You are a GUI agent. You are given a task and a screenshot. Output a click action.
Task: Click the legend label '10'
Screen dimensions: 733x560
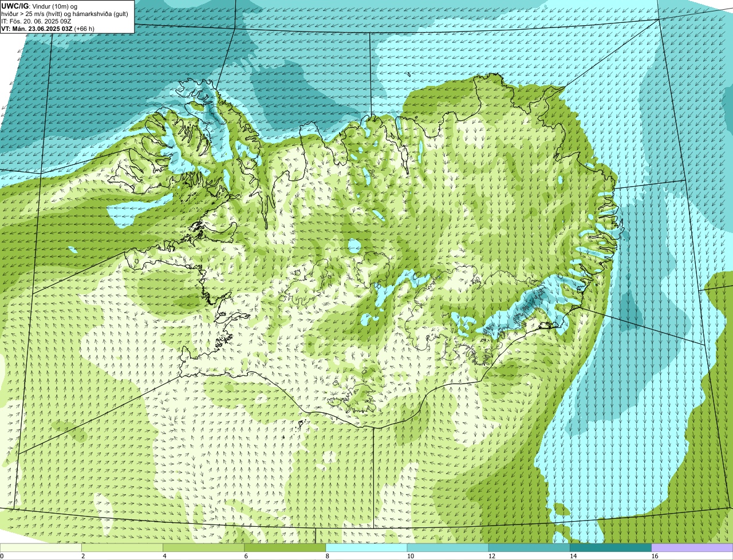410,556
